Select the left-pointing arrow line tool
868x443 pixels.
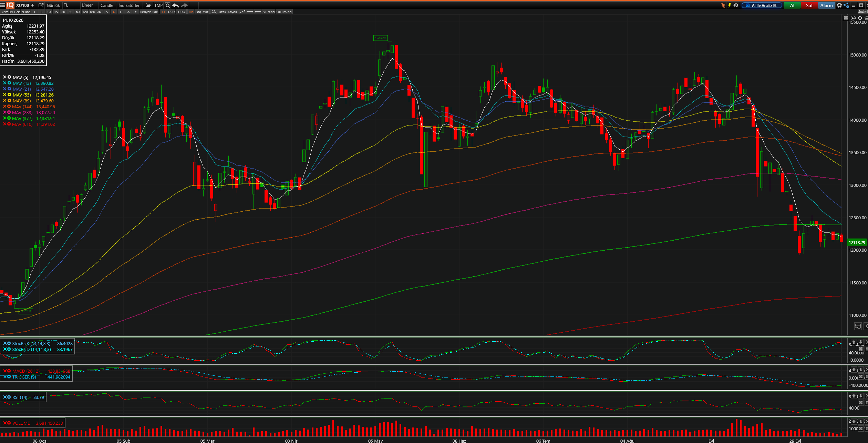click(258, 12)
